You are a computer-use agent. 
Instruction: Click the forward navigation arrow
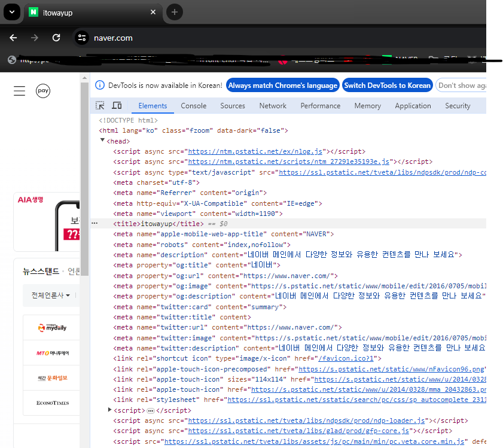click(34, 38)
